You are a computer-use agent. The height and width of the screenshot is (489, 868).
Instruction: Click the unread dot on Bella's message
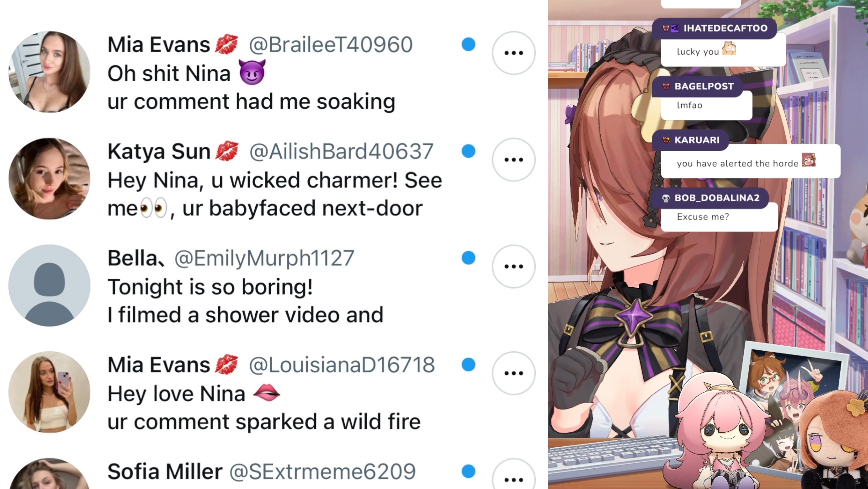pos(468,258)
